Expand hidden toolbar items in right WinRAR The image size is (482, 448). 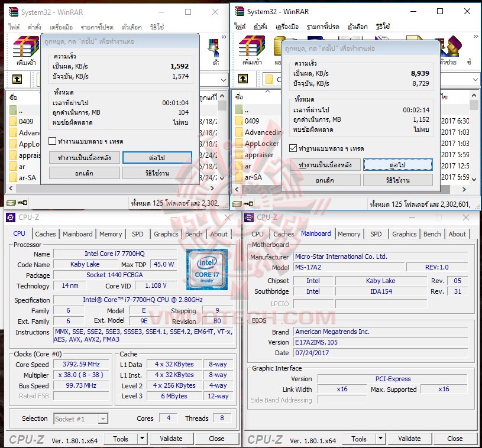(476, 36)
